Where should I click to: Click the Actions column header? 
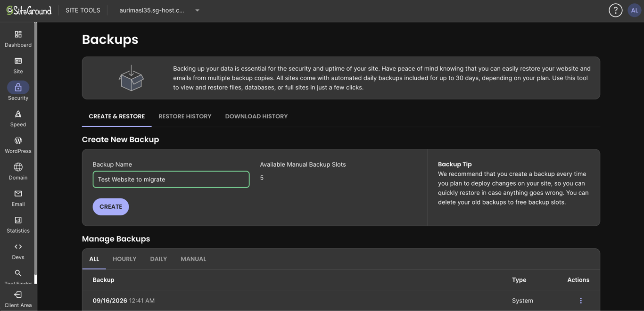coord(578,280)
